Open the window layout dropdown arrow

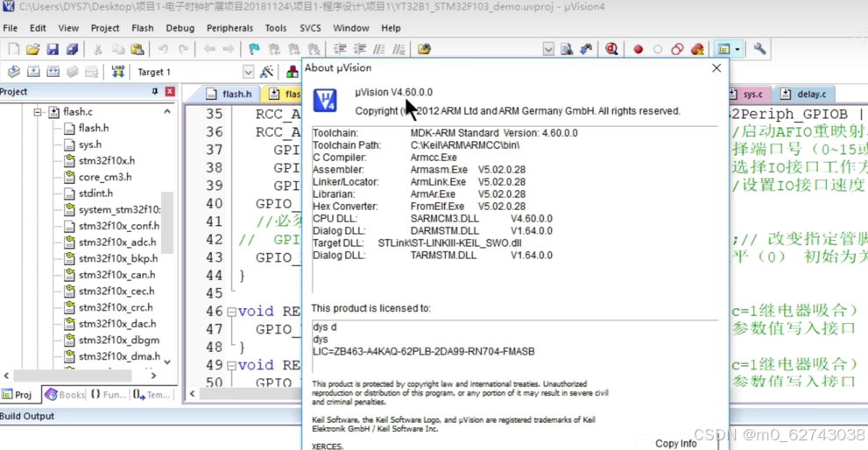(x=737, y=49)
